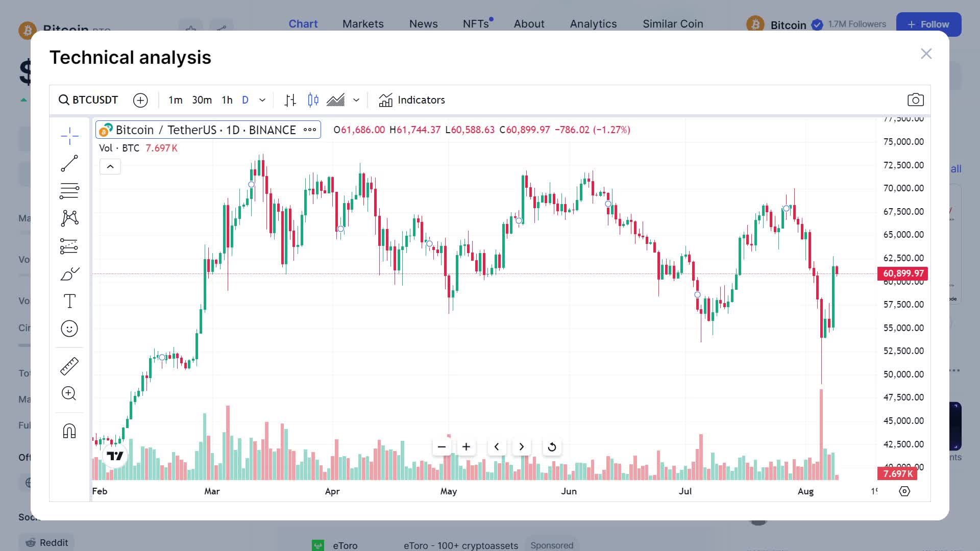This screenshot has height=551, width=980.
Task: Click the Bitcoin / TetherUS legend title
Action: tap(206, 130)
